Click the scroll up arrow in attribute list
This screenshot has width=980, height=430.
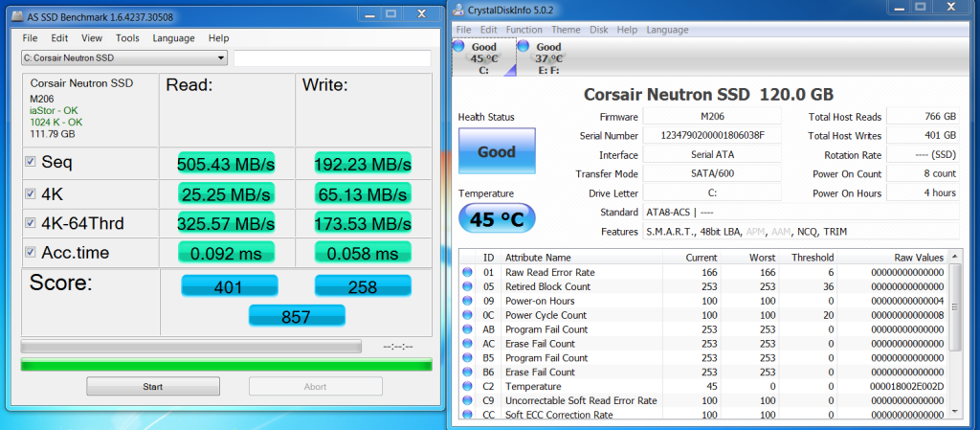[x=954, y=257]
